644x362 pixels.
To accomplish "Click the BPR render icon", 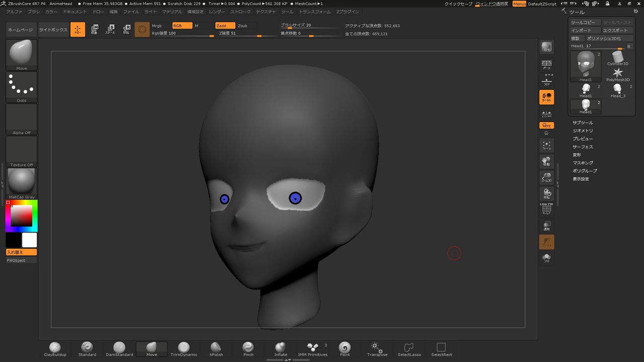I will (546, 47).
